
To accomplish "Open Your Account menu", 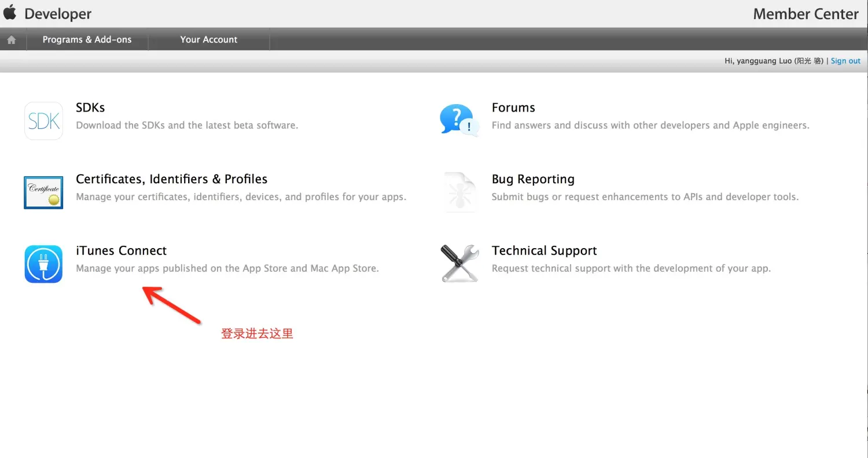I will (209, 39).
